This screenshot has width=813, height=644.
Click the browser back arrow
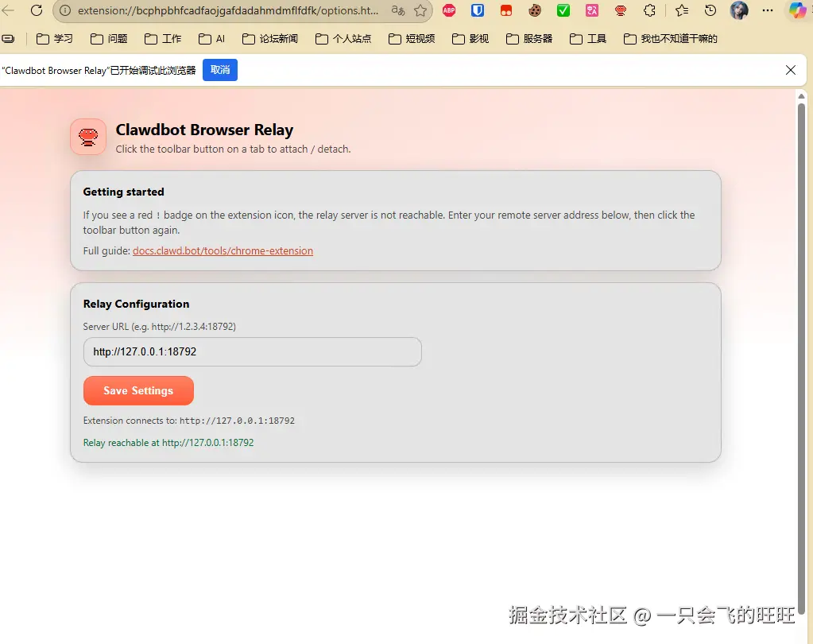(8, 10)
